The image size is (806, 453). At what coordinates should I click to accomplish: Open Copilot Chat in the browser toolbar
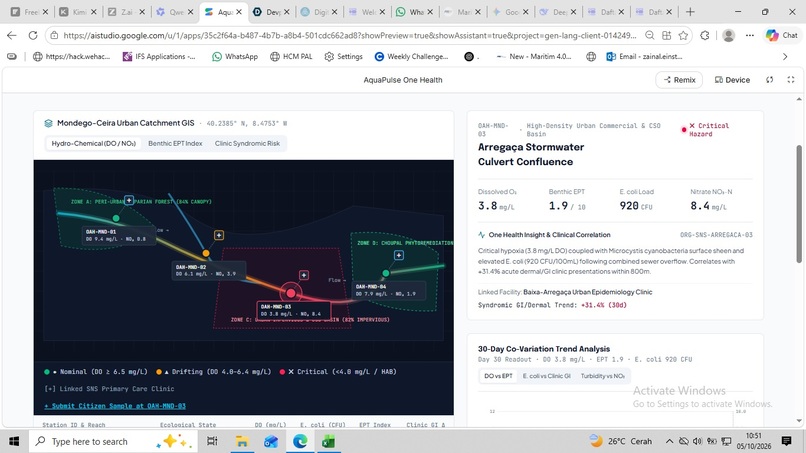782,35
